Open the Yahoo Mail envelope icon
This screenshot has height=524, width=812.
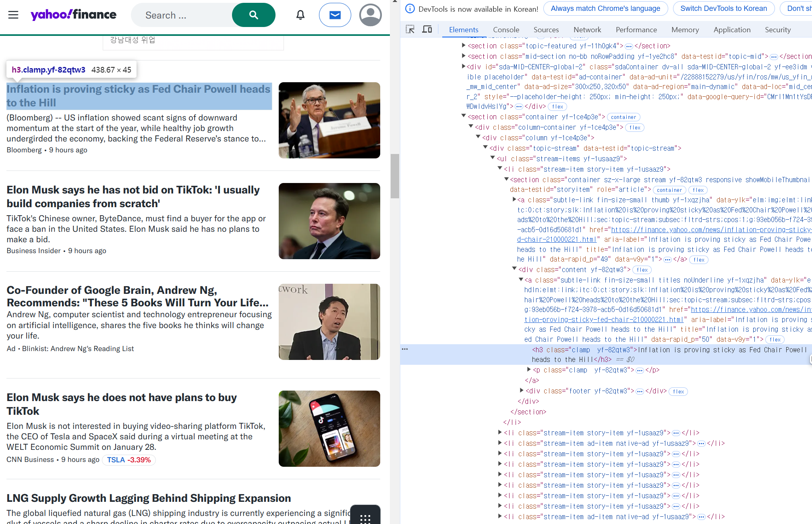[335, 15]
